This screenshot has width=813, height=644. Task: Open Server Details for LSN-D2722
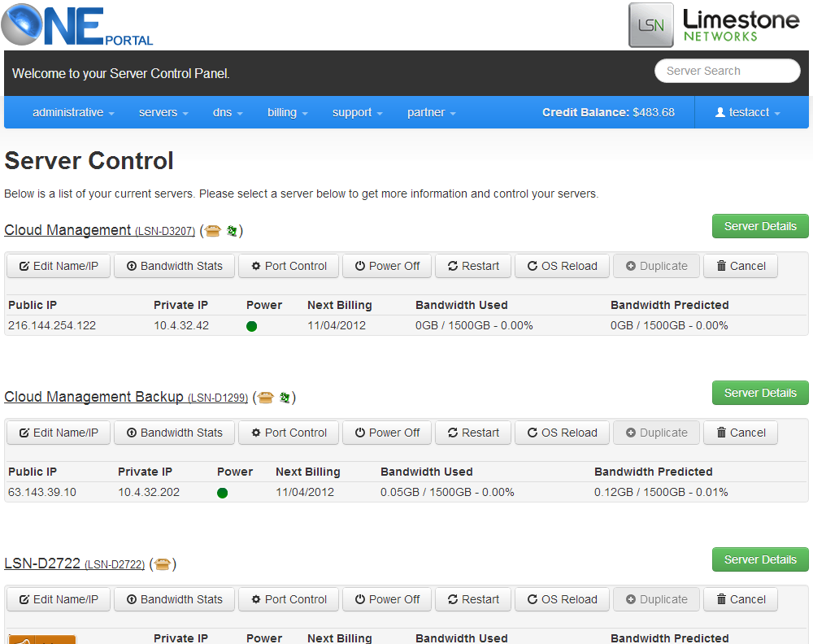tap(760, 559)
